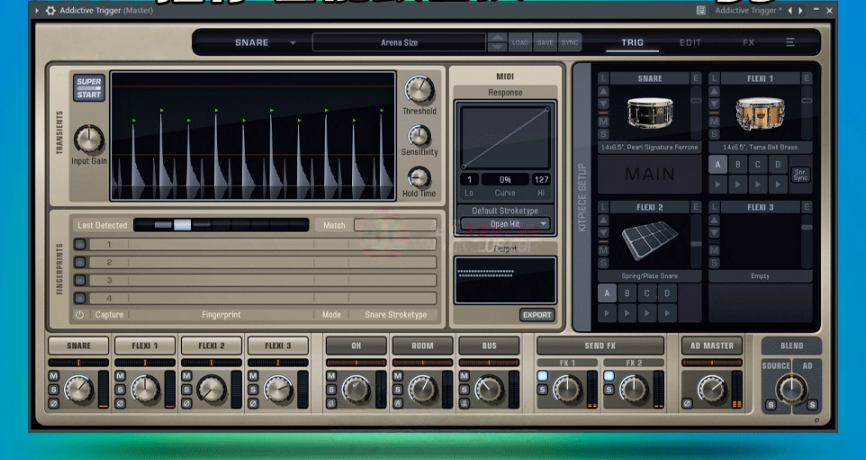This screenshot has height=460, width=866.
Task: Click the Tama Bell Brass name label
Action: 761,147
